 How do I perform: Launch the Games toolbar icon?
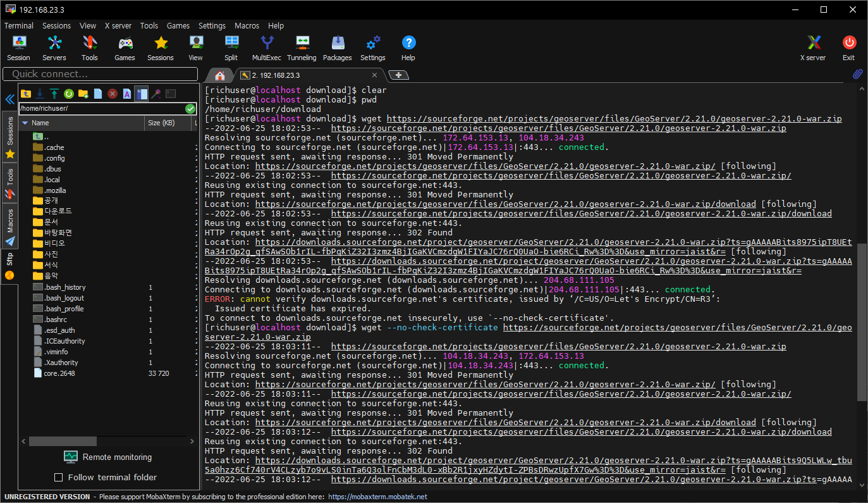pos(125,48)
